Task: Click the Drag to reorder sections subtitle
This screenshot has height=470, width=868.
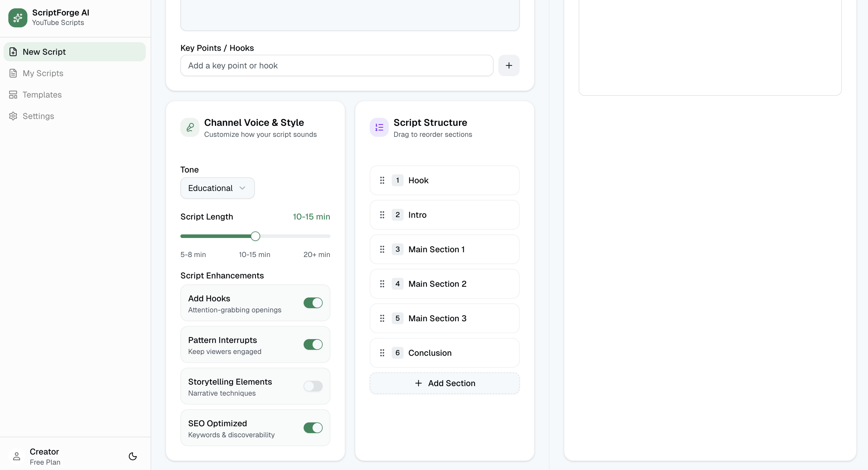Action: coord(433,134)
